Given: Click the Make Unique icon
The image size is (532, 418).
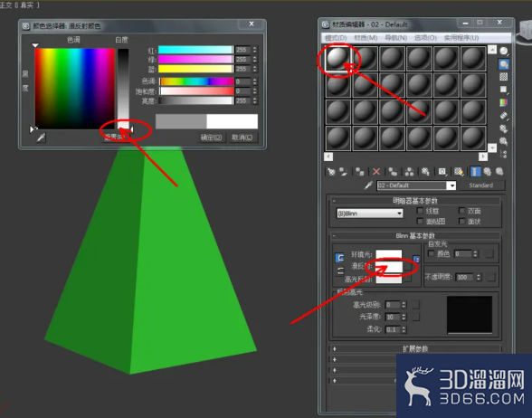Looking at the screenshot, I should [x=409, y=172].
